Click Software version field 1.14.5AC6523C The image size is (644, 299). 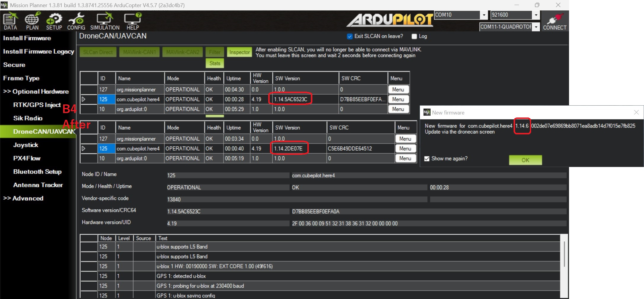(x=228, y=211)
